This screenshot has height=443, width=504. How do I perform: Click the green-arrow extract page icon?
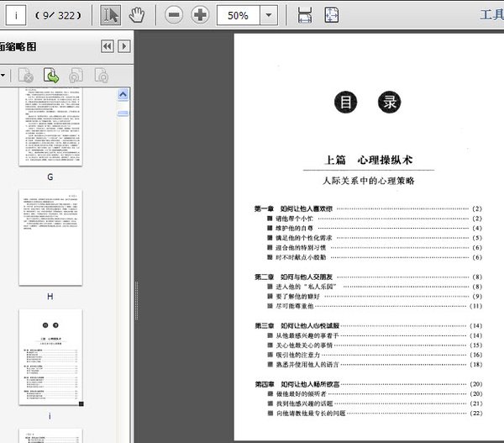click(x=50, y=75)
